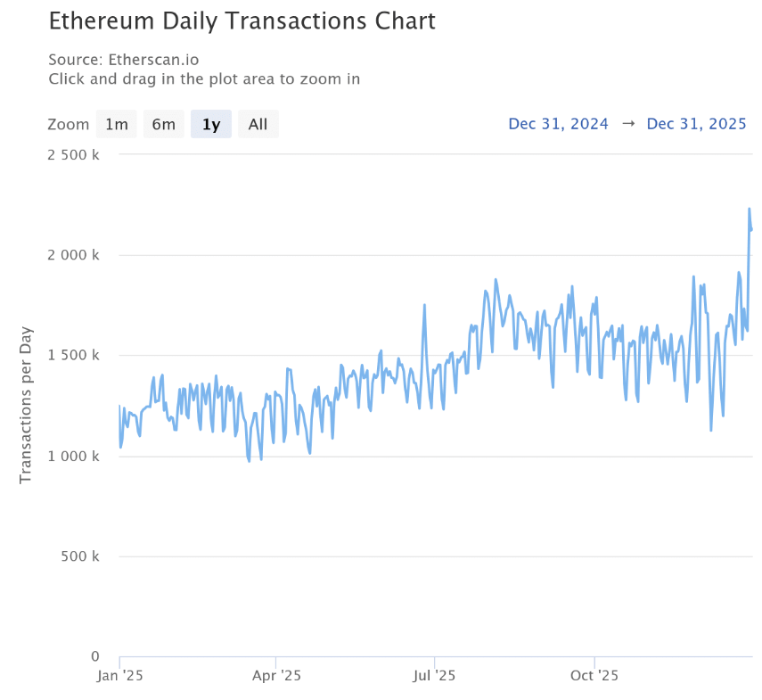This screenshot has height=700, width=762.
Task: Click the arrow icon between the two dates
Action: coord(627,123)
